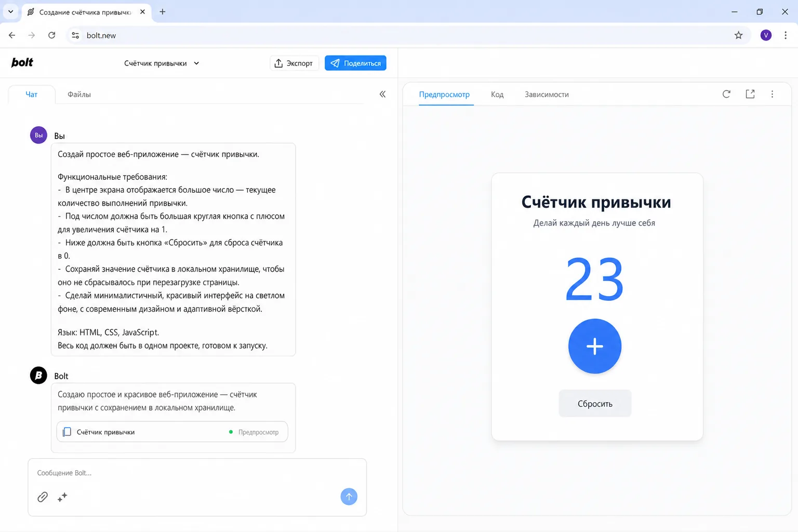Viewport: 798px width, 532px height.
Task: Click the Экспорт button
Action: pos(294,63)
